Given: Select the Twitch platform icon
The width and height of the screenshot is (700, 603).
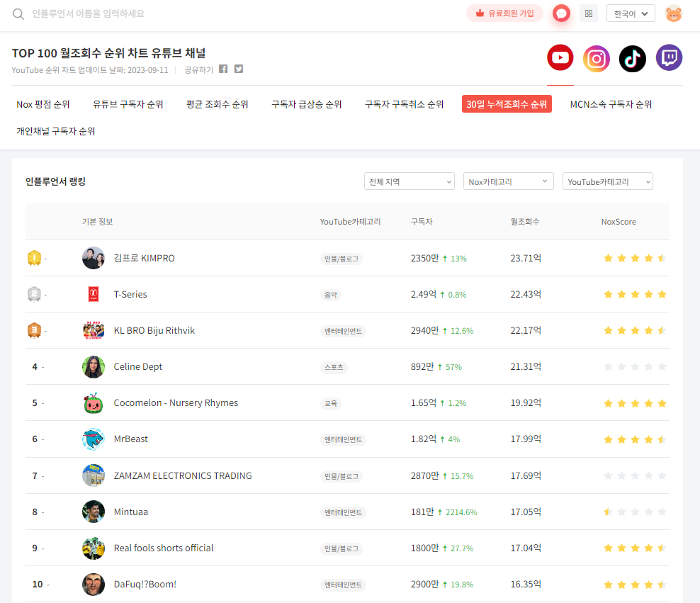Looking at the screenshot, I should click(669, 57).
